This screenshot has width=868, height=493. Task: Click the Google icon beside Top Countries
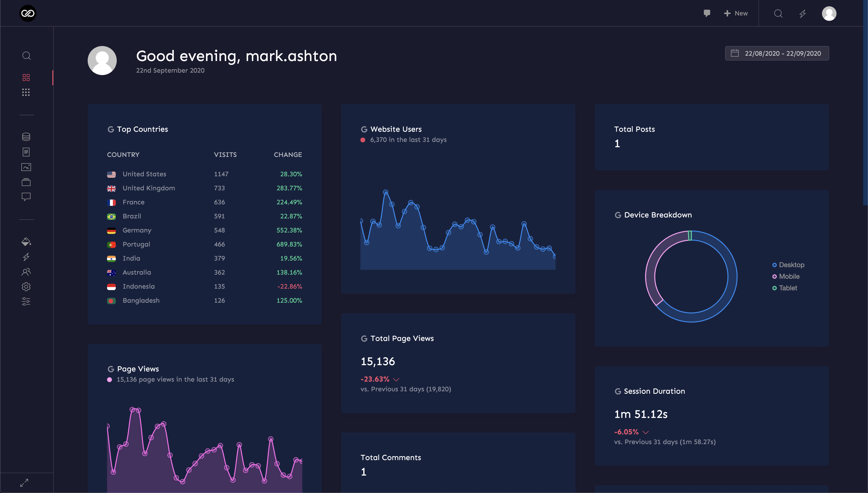click(111, 129)
